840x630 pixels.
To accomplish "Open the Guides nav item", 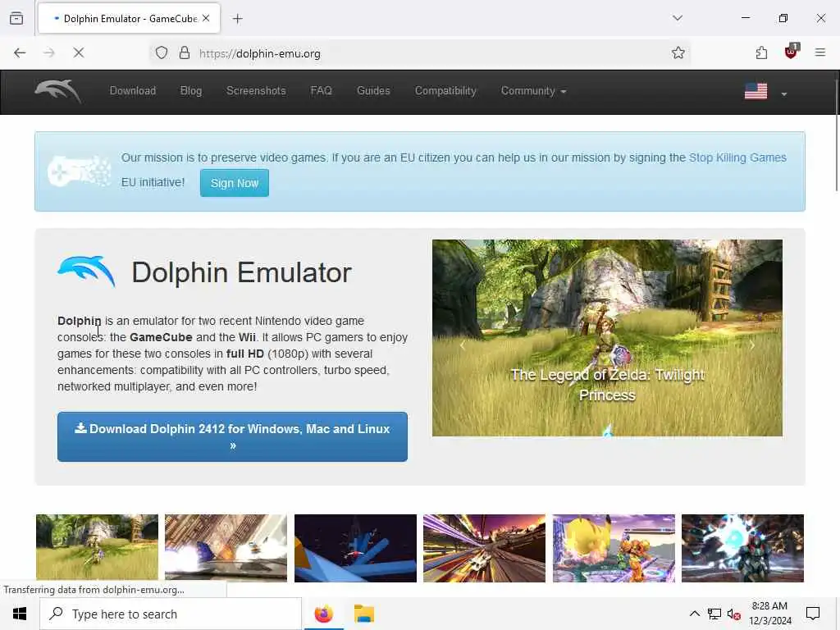I will point(373,91).
